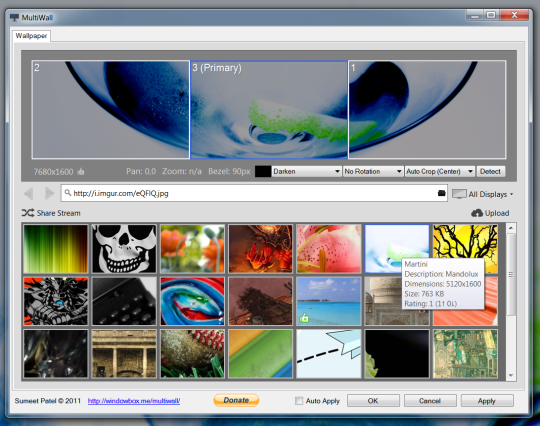The height and width of the screenshot is (426, 540).
Task: Go back with the left arrow
Action: click(29, 194)
